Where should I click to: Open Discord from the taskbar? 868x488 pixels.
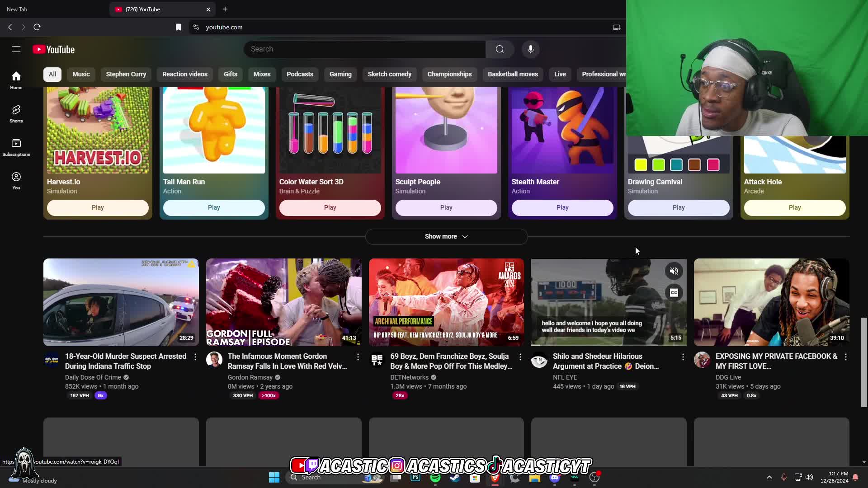(555, 477)
